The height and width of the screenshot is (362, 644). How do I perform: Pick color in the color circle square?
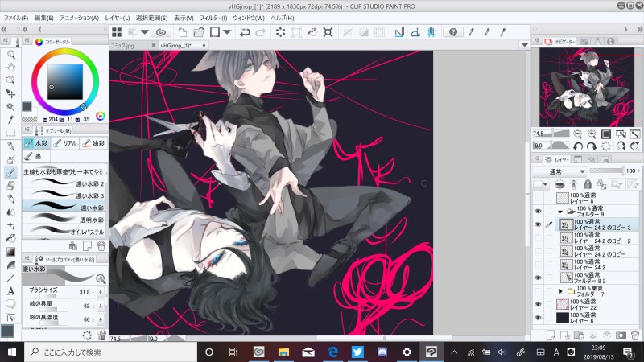(65, 82)
